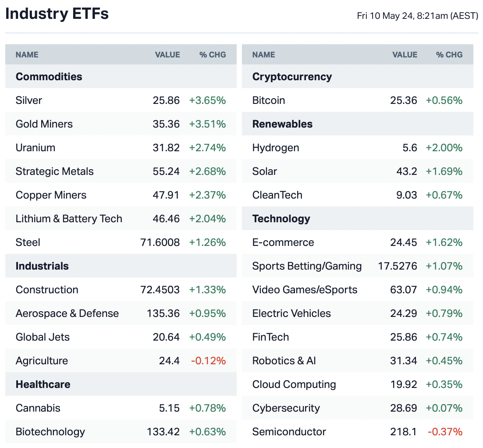This screenshot has width=483, height=448.
Task: Click the Industry ETFs page title
Action: [x=57, y=14]
